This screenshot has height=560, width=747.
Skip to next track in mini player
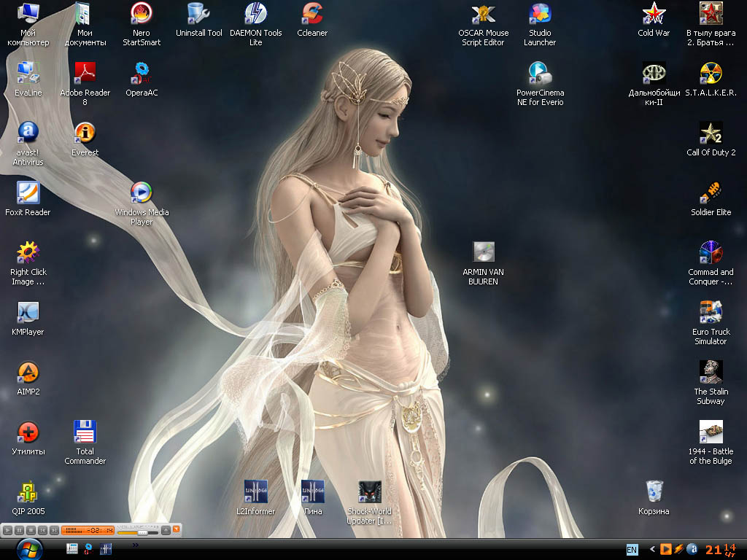pos(54,530)
